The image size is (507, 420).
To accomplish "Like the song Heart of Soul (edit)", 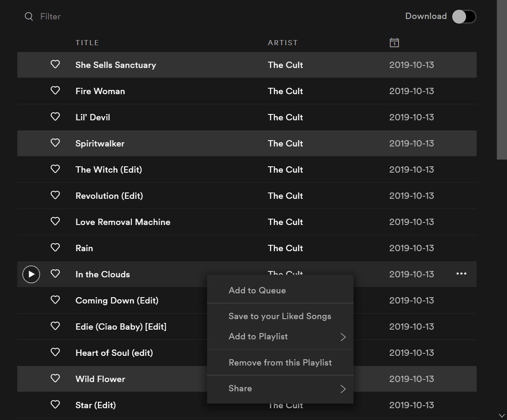I will click(55, 352).
